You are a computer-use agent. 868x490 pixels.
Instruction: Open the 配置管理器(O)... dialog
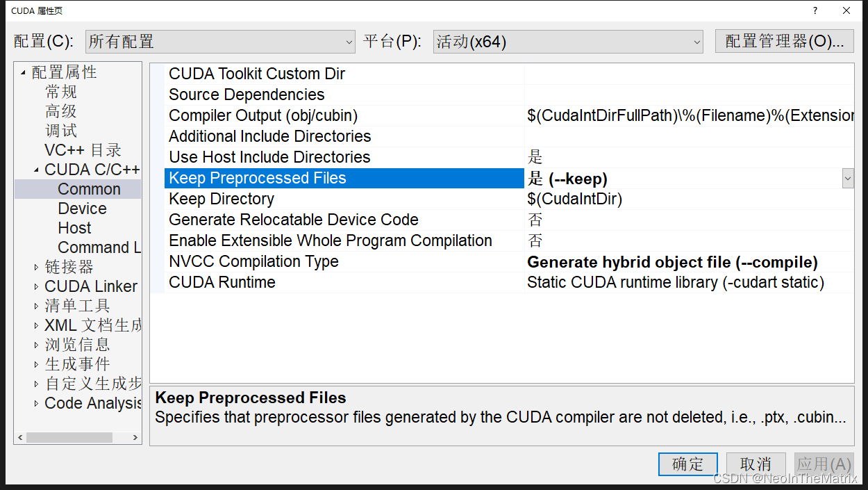click(x=784, y=41)
